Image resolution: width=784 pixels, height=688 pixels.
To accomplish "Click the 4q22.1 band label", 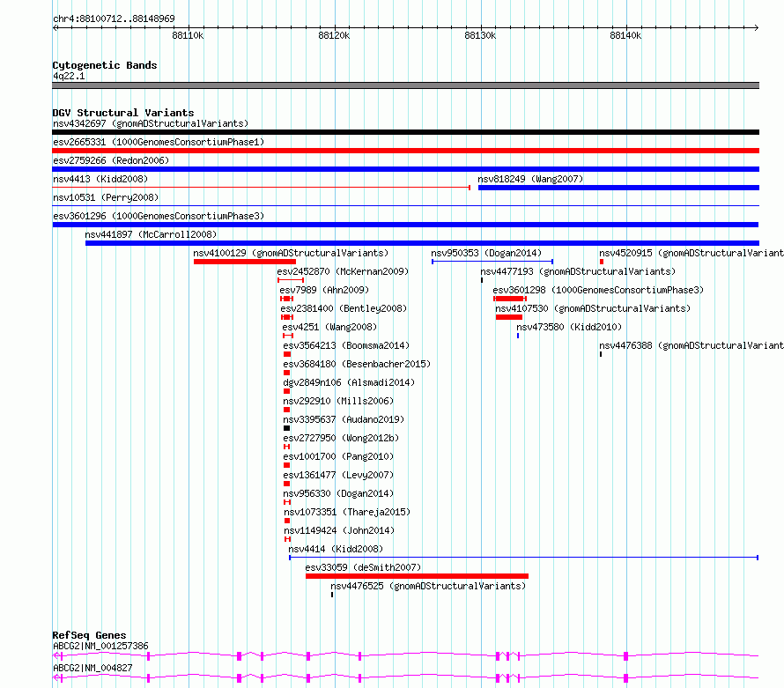I will coord(69,76).
